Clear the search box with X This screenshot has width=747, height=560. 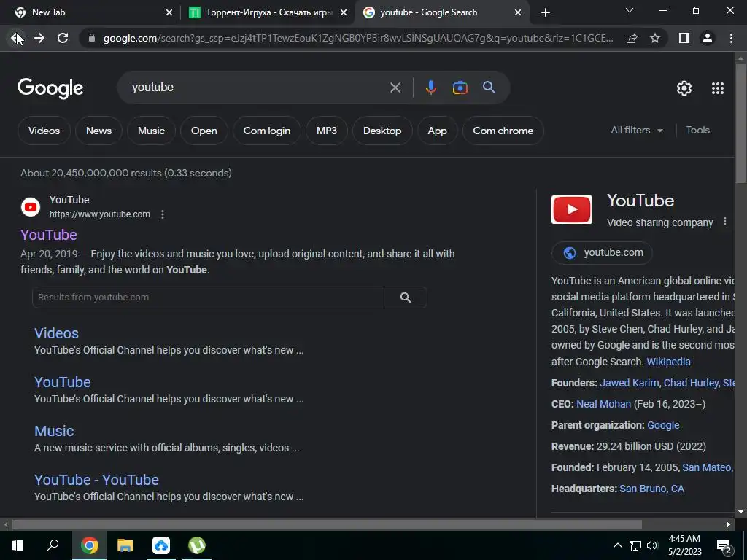point(395,87)
